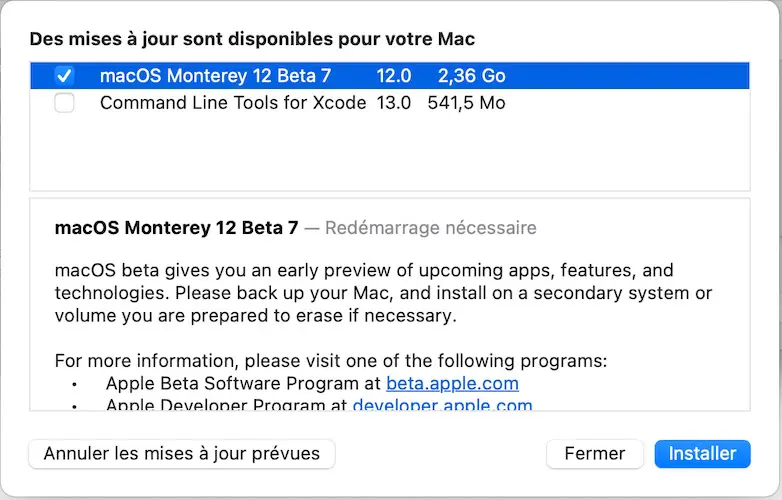Image resolution: width=782 pixels, height=500 pixels.
Task: Select the Command Line Tools for Xcode row name
Action: pos(232,103)
